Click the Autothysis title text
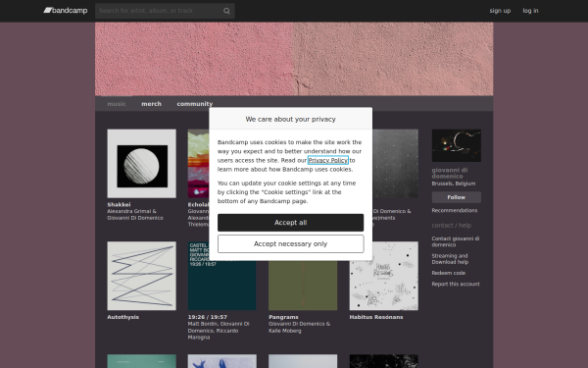 (123, 317)
